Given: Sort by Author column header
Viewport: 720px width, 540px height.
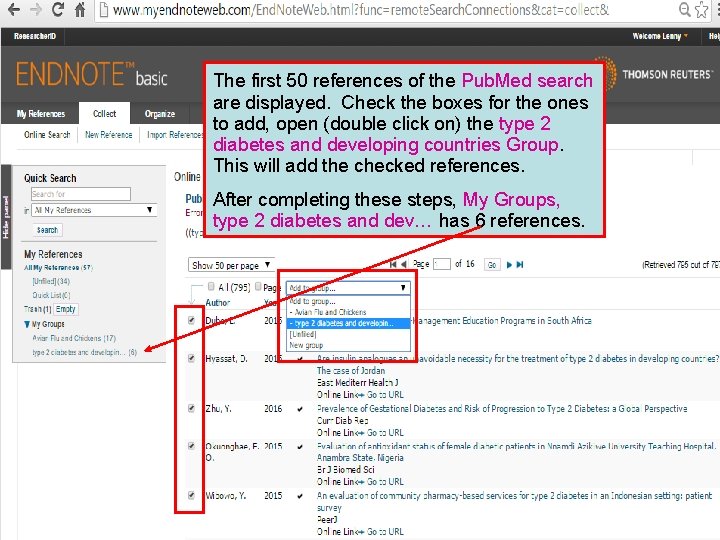Looking at the screenshot, I should (217, 303).
